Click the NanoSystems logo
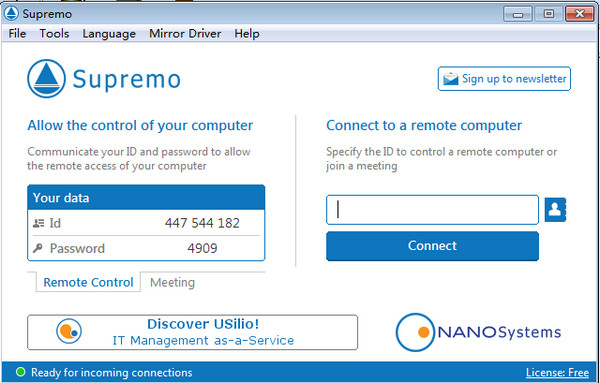 click(478, 332)
